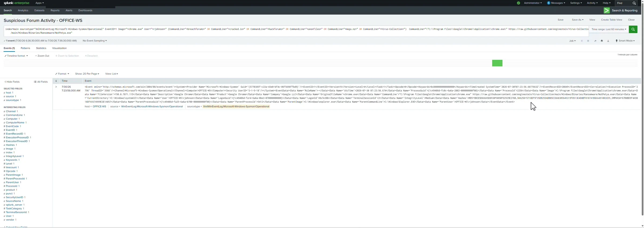Open the Job dropdown
The width and height of the screenshot is (644, 228).
[572, 41]
